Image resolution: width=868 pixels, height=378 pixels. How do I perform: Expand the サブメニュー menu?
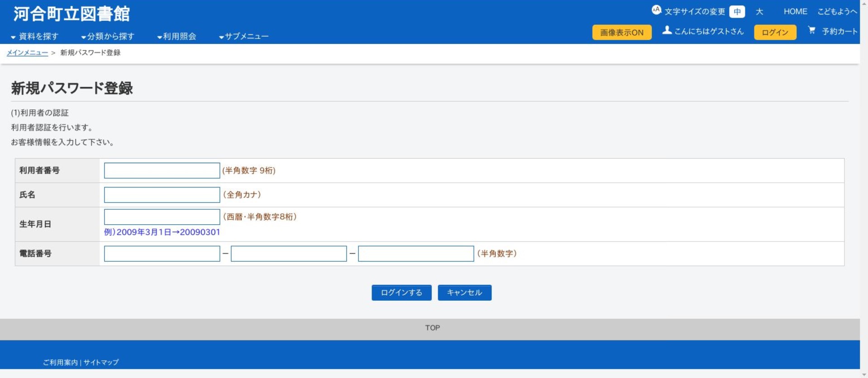click(x=243, y=36)
